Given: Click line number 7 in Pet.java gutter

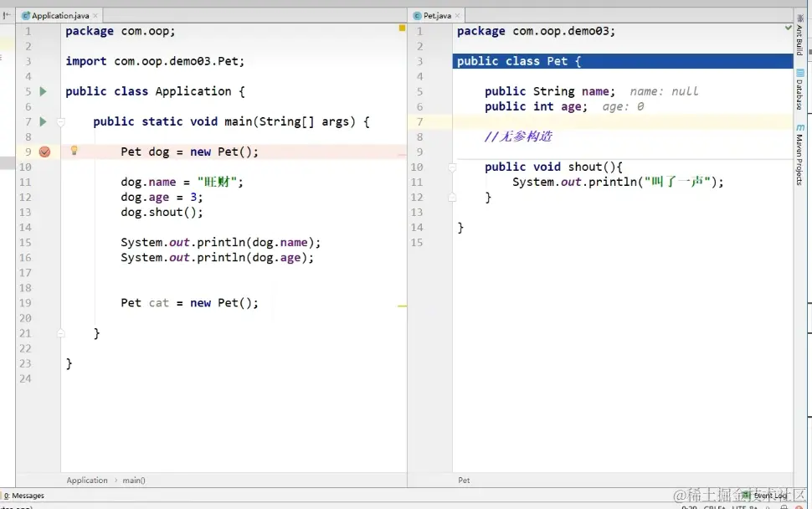Looking at the screenshot, I should pyautogui.click(x=420, y=121).
